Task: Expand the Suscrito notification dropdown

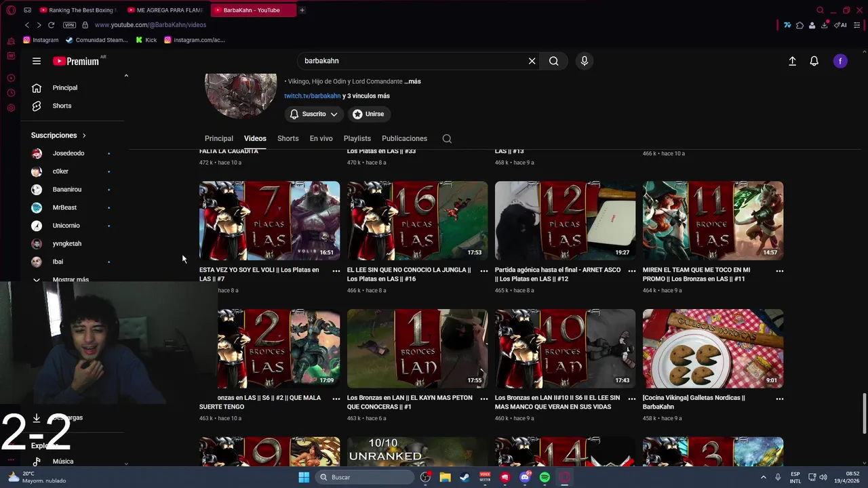Action: tap(314, 114)
